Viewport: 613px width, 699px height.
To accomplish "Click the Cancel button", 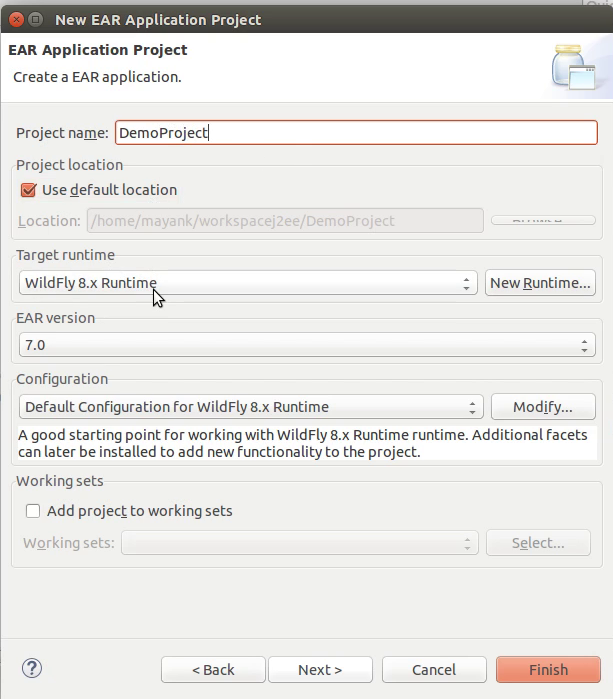I will [x=434, y=670].
